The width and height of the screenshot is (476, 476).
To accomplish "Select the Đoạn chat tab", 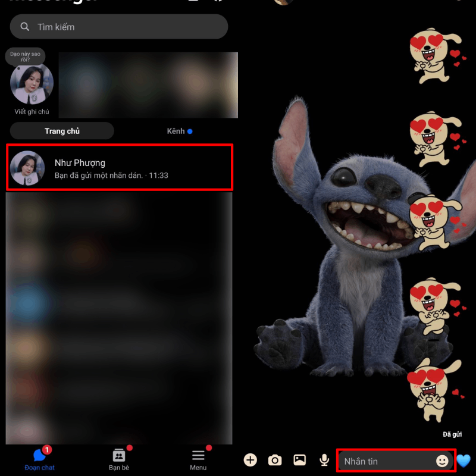I will tap(39, 459).
